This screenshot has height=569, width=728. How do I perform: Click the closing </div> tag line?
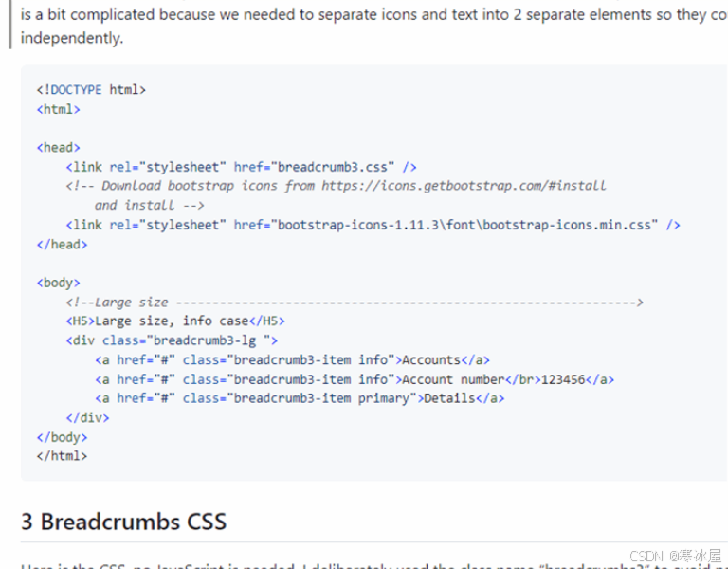(x=87, y=418)
